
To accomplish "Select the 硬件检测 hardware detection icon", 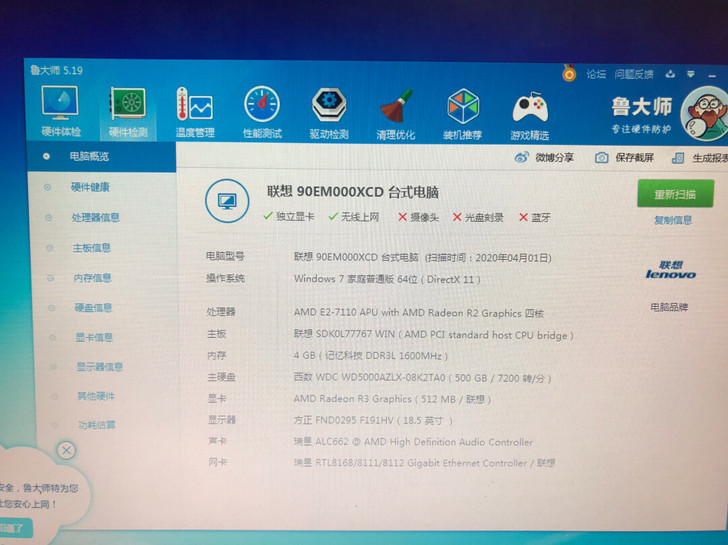I will click(x=128, y=112).
